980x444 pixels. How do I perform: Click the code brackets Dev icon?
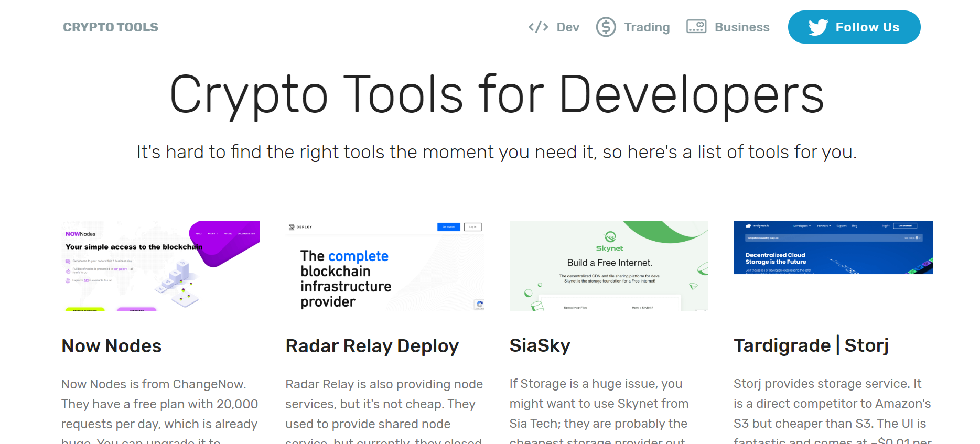(539, 27)
